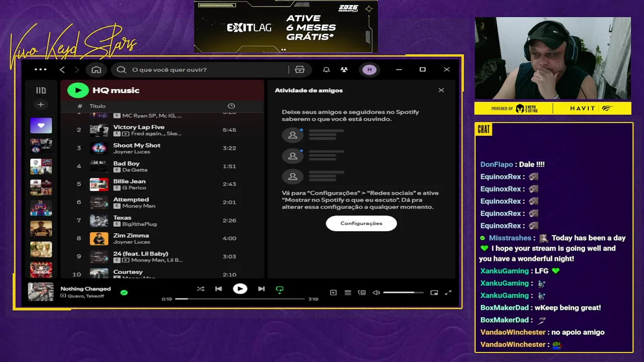Sort by the clock duration column icon
The width and height of the screenshot is (644, 362).
pos(231,106)
